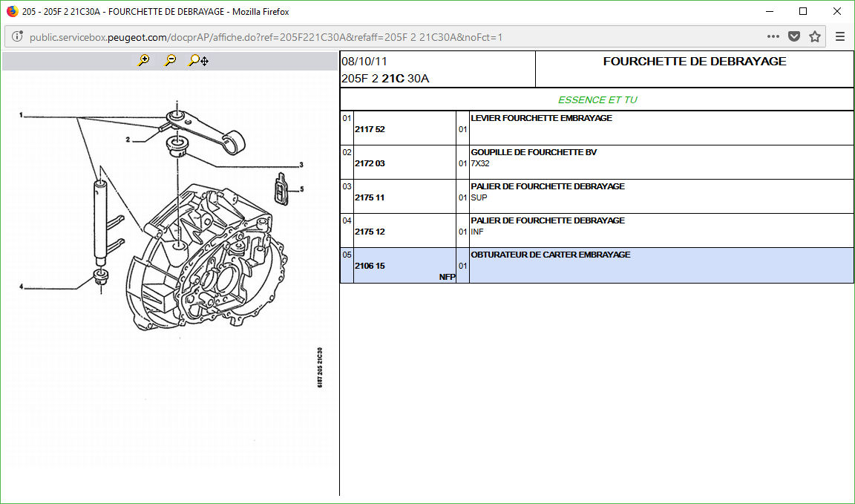Open Firefox page actions three-dot menu

(x=773, y=36)
